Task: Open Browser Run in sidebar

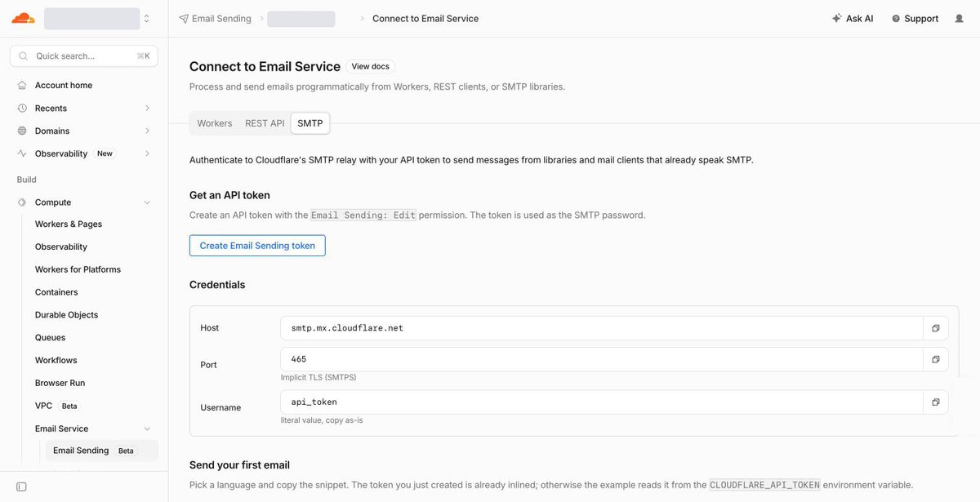Action: point(60,383)
